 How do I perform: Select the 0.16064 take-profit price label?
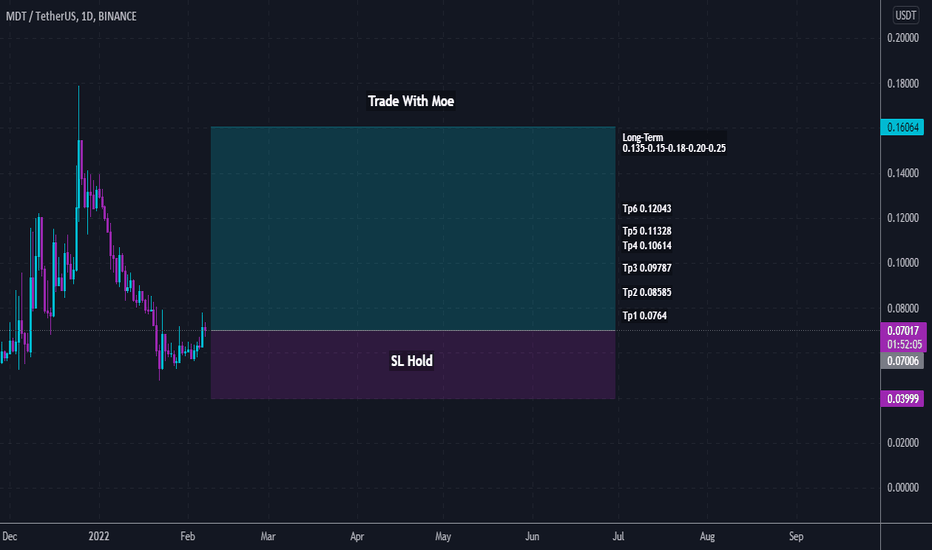click(902, 127)
